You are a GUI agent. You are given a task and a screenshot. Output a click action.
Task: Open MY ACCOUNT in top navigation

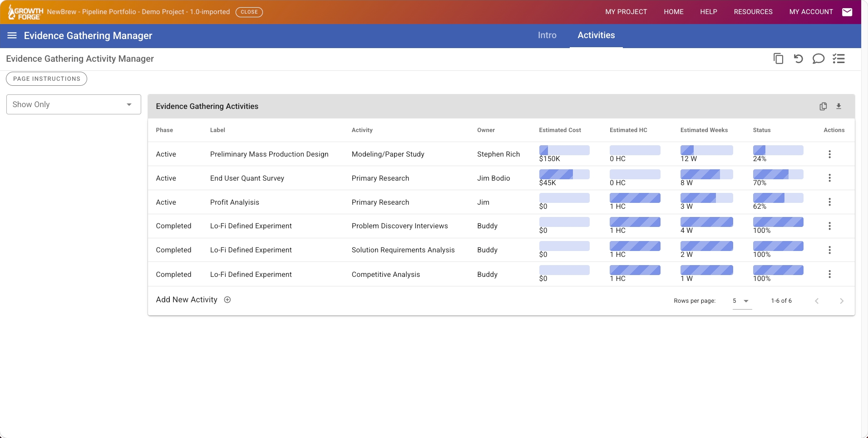click(811, 12)
